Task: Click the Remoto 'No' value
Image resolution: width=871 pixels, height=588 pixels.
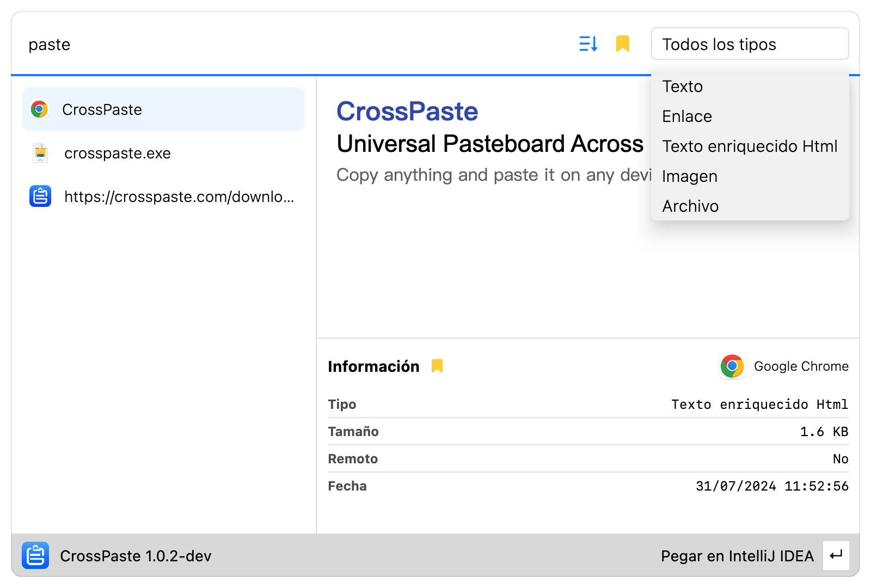Action: tap(841, 459)
